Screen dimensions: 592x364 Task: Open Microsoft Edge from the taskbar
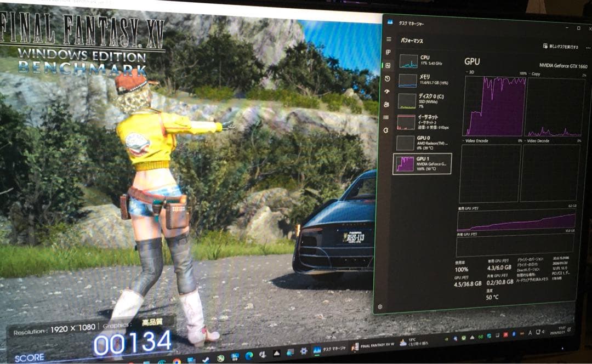[x=249, y=356]
